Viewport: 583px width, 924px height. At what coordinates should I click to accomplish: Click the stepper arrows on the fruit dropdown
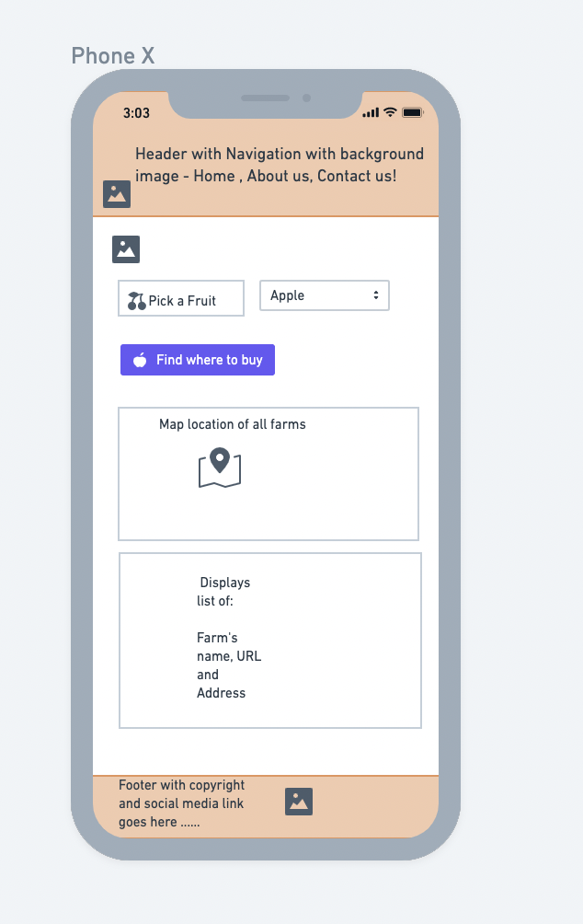(376, 295)
